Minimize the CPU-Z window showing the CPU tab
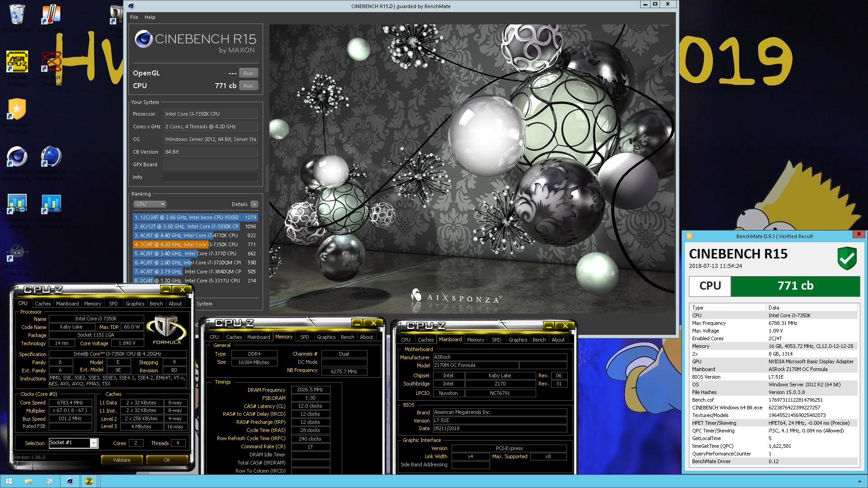 [x=166, y=290]
